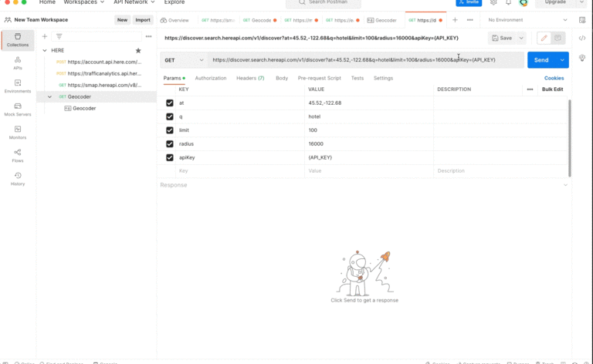Open the No Environment dropdown

point(527,20)
